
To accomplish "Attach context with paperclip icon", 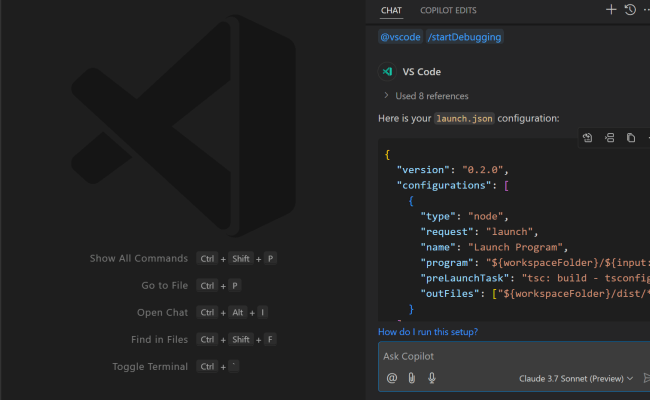I will (412, 378).
